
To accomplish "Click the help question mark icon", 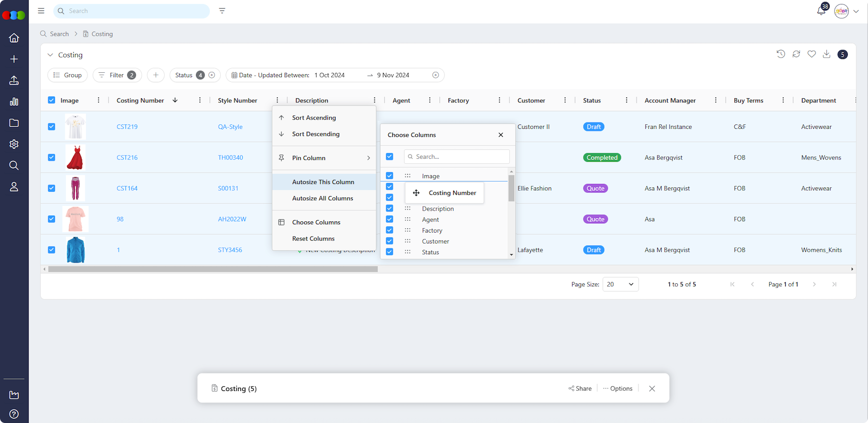I will 14,414.
